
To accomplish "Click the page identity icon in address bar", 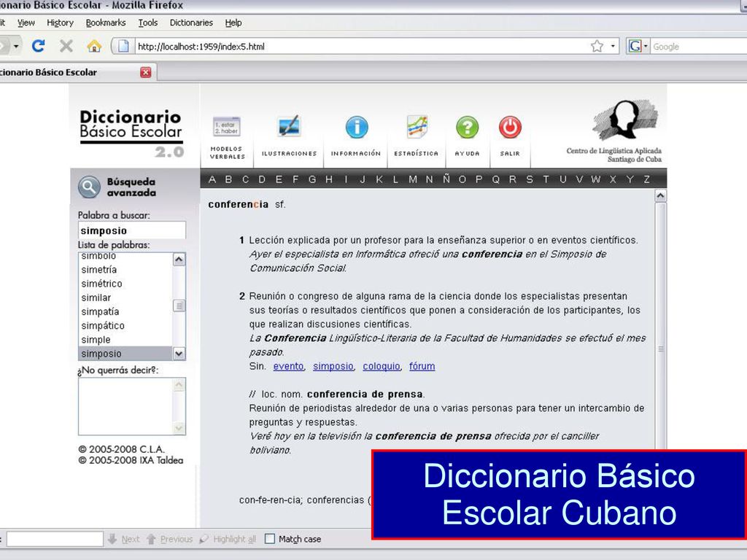I will (x=123, y=46).
